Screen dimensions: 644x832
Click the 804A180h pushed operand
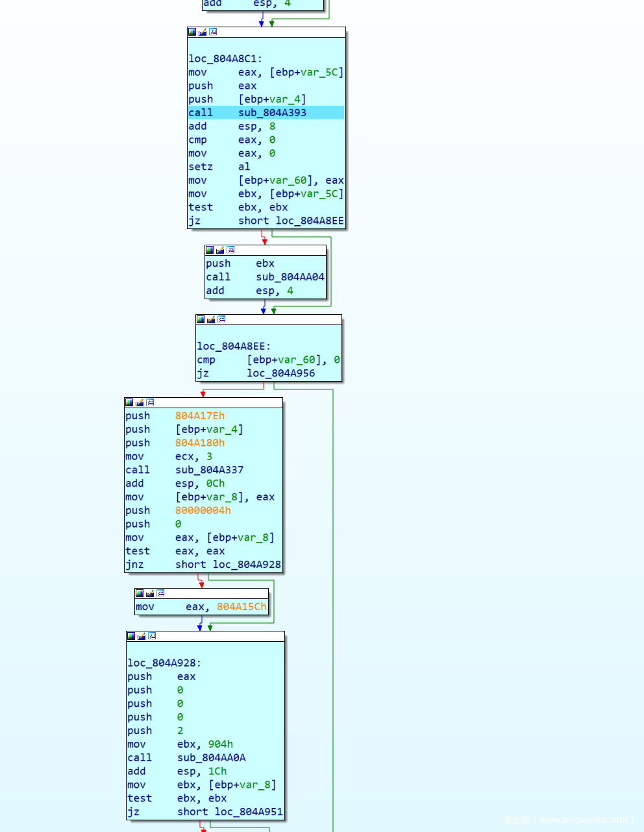(x=199, y=443)
